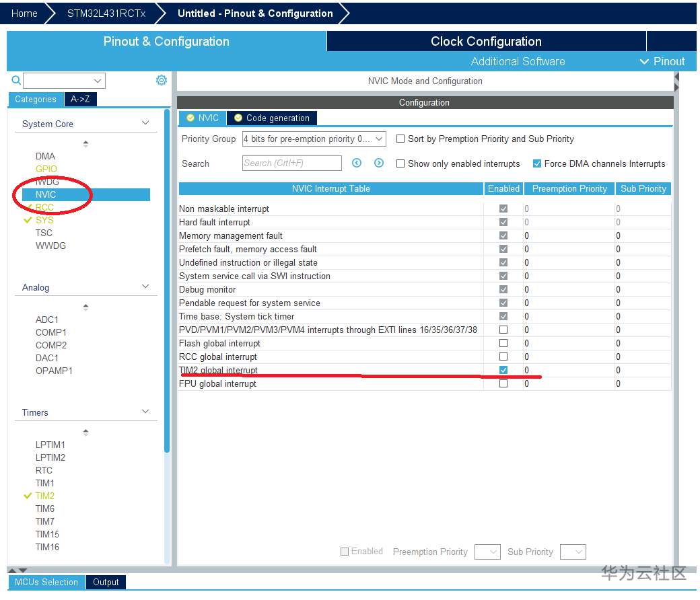Screen dimensions: 700x600
Task: Click the sort arrow under Timers
Action: point(85,432)
